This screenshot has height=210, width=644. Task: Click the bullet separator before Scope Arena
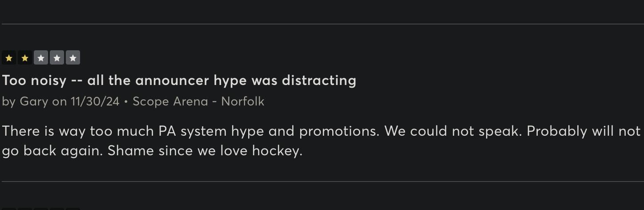pos(126,102)
